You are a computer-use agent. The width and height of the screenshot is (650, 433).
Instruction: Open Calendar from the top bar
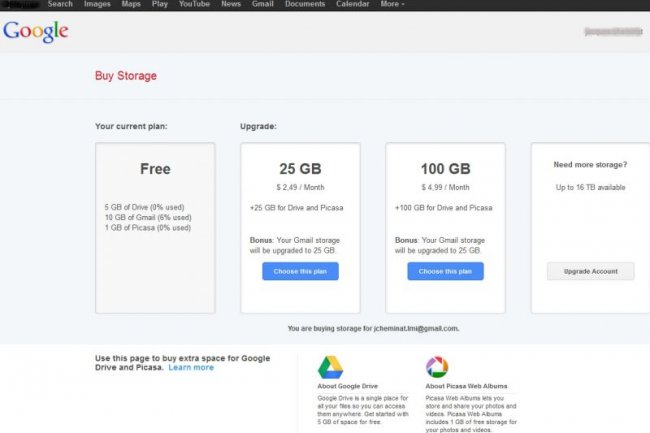point(352,4)
